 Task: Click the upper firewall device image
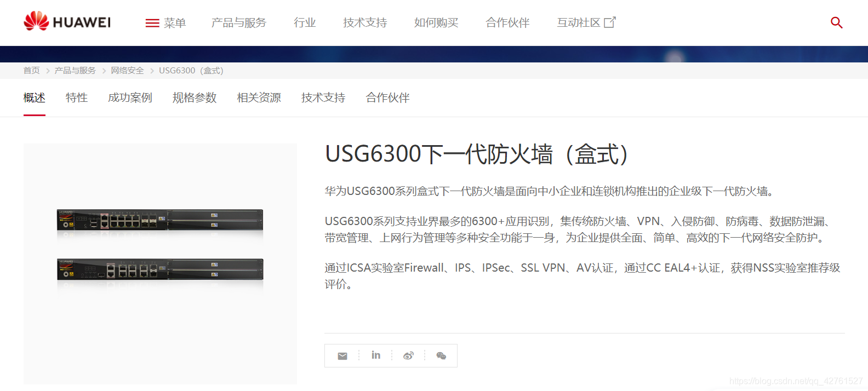point(160,220)
